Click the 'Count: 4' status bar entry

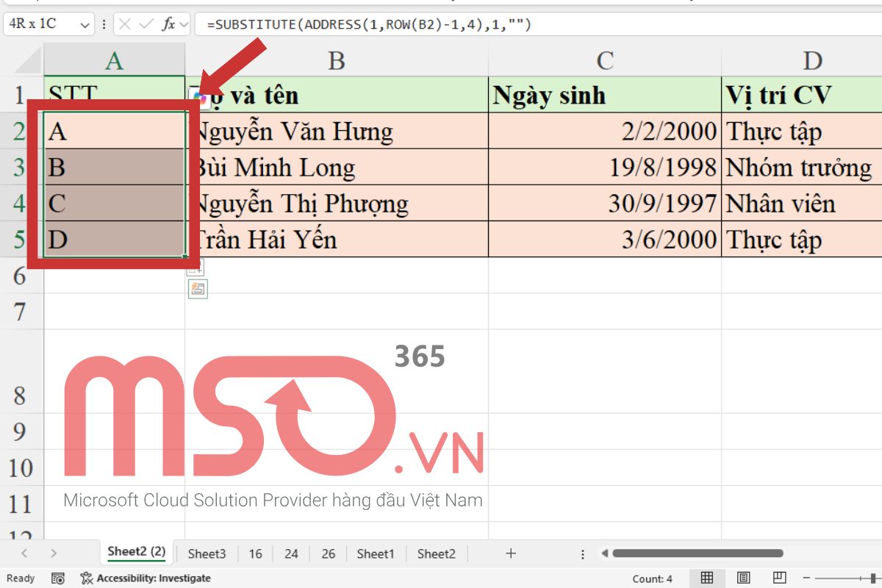coord(653,578)
